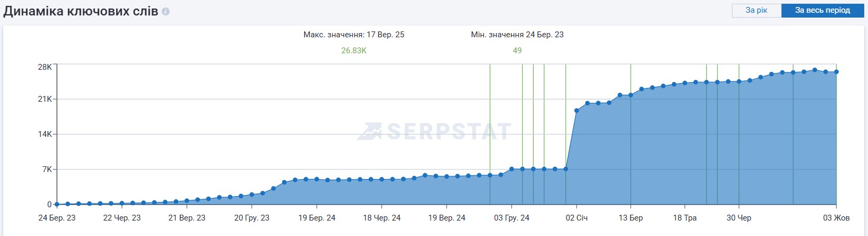868x236 pixels.
Task: Switch to the "За рік" tab
Action: click(756, 11)
